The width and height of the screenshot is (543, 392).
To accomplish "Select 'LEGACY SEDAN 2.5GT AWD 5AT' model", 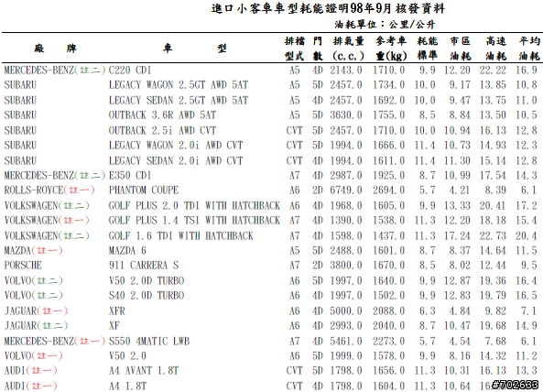I will point(179,101).
